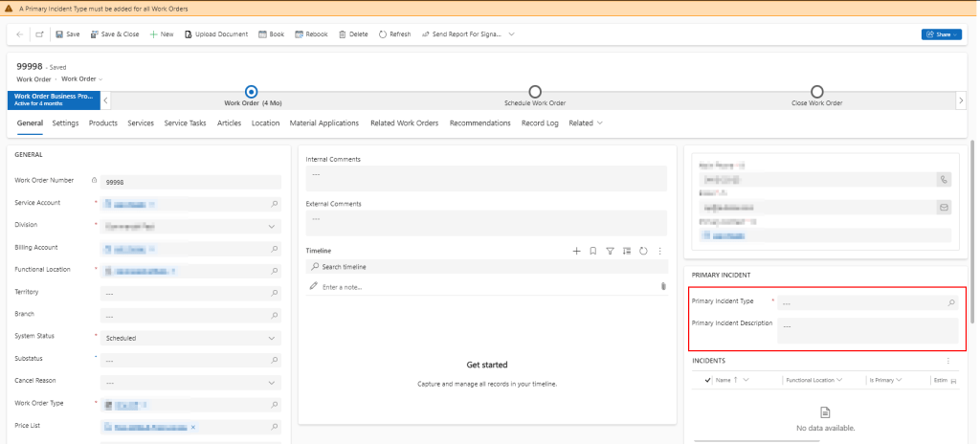Switch to the Service Tasks tab
This screenshot has height=444, width=980.
185,123
